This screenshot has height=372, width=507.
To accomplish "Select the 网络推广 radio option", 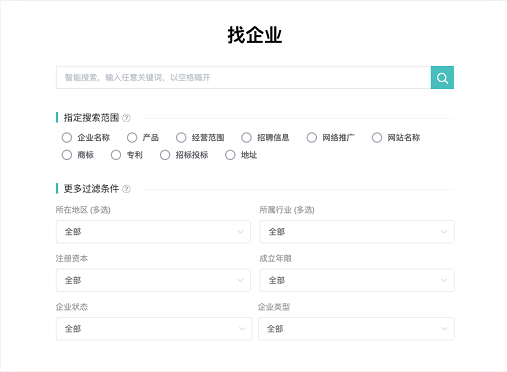I will coord(312,137).
